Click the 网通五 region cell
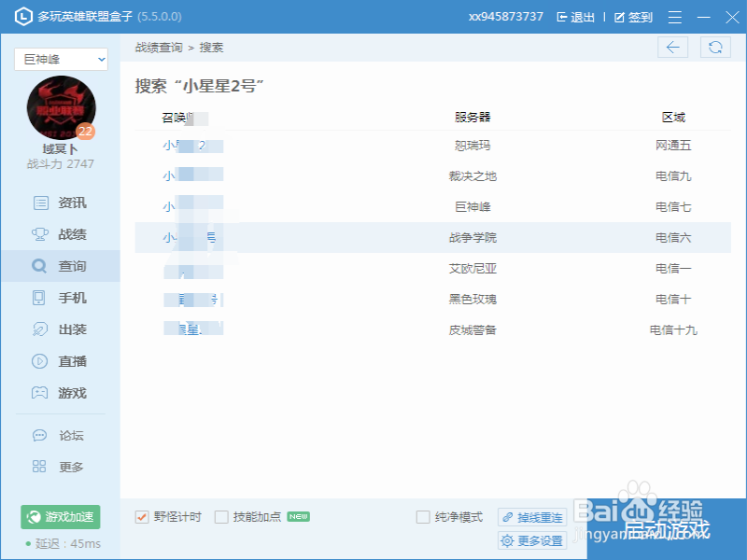This screenshot has height=560, width=747. 673,146
